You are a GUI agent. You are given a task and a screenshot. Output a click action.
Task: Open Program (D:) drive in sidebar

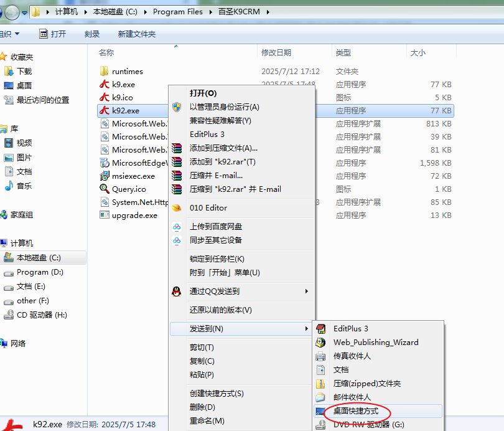tap(40, 272)
